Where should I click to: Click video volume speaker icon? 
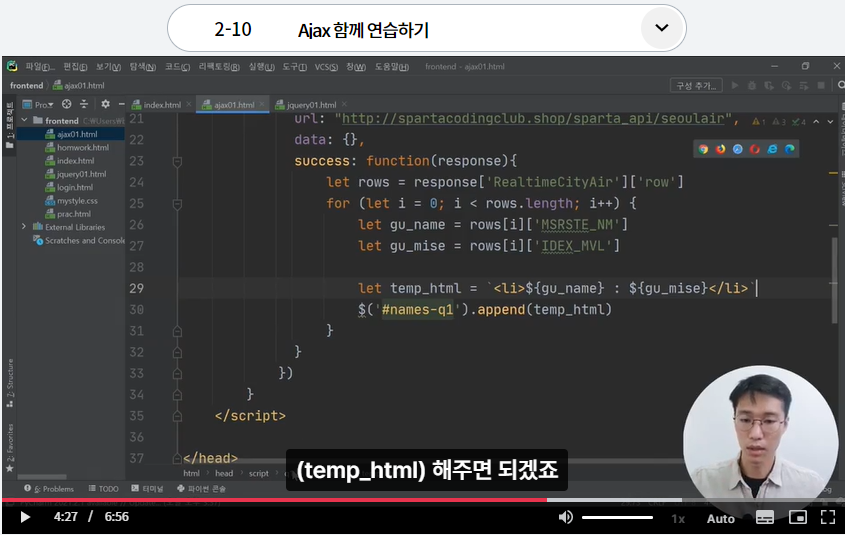click(x=565, y=517)
